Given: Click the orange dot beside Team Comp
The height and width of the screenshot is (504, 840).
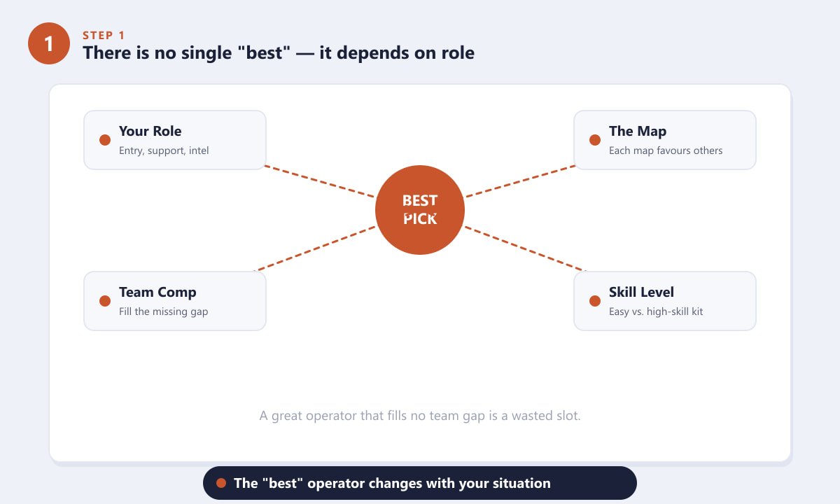Looking at the screenshot, I should pyautogui.click(x=105, y=301).
